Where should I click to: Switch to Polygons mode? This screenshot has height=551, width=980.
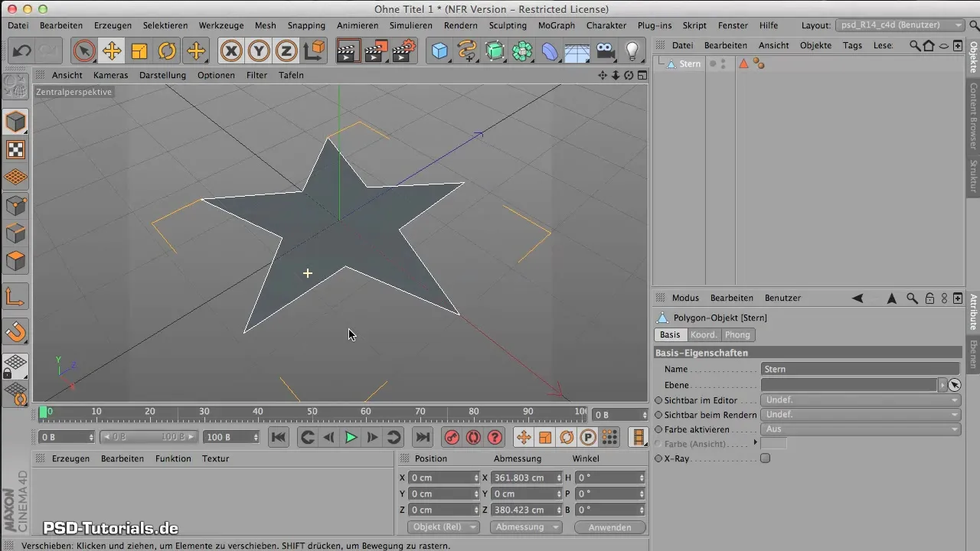click(15, 261)
